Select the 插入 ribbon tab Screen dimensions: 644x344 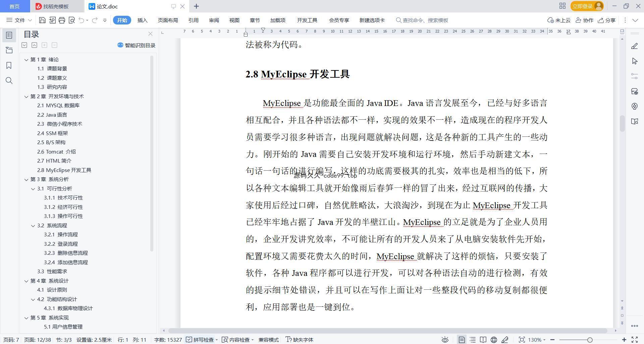(142, 20)
